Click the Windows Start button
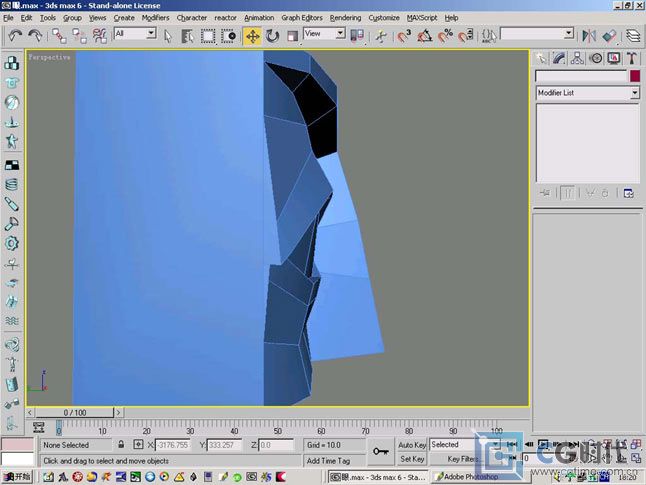Screen dimensions: 646x485 coord(17,477)
